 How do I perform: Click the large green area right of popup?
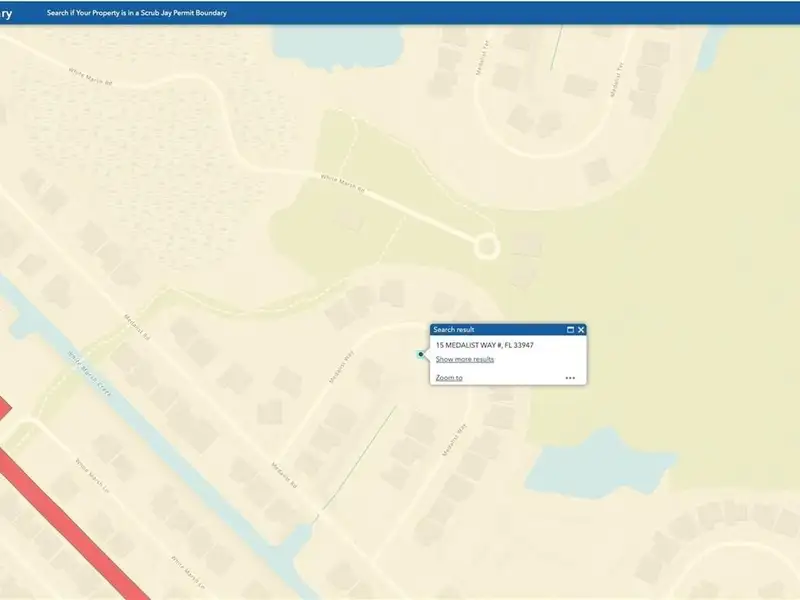(x=680, y=300)
